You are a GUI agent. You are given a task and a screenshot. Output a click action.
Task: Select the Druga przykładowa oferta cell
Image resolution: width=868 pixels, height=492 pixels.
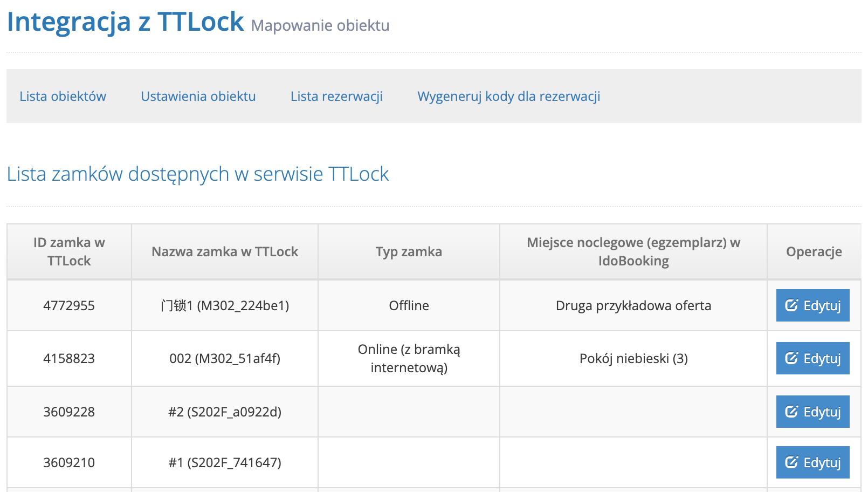point(633,306)
